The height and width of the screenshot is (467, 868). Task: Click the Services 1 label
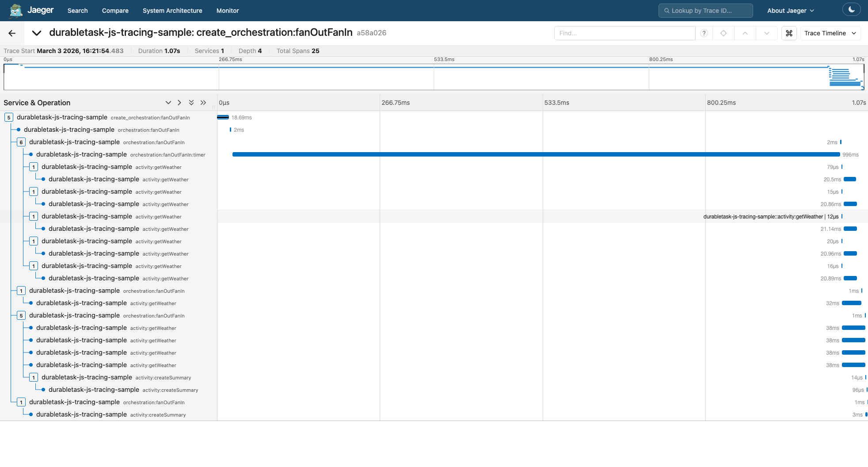click(x=209, y=51)
